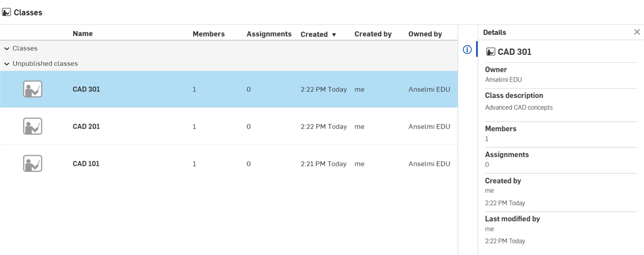Select the CAD 101 row owner Anselmi EDU

429,164
